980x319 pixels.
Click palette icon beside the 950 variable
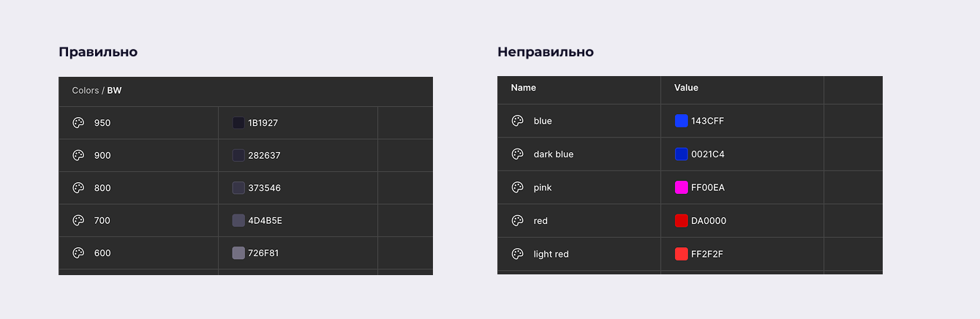[78, 123]
